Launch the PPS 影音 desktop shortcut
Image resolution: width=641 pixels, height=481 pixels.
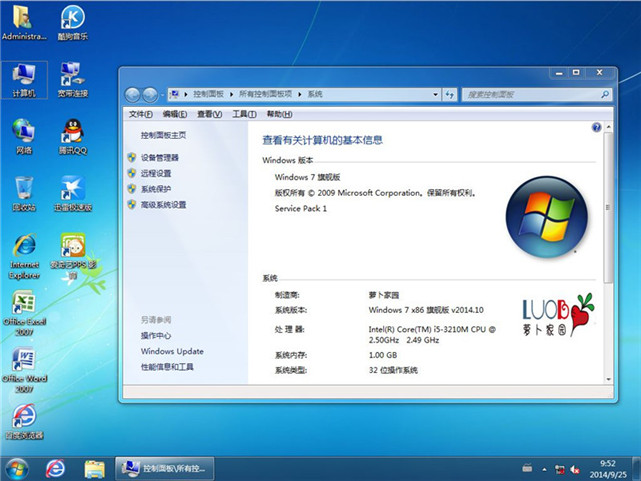(73, 257)
